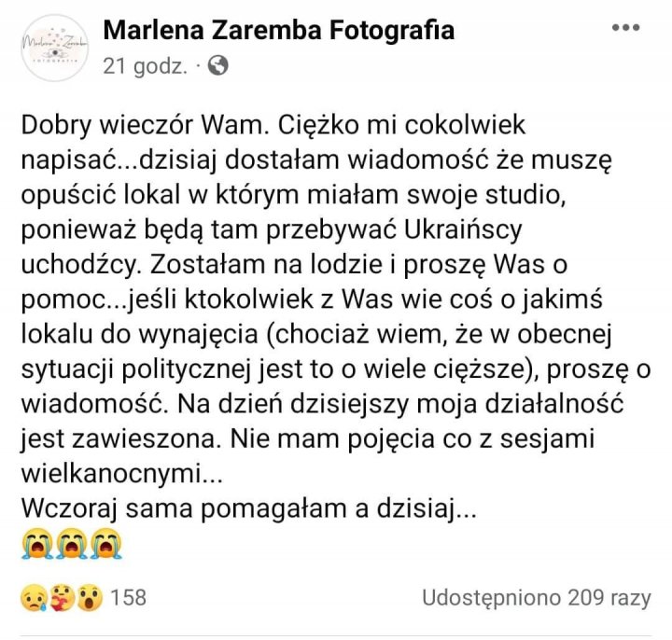The image size is (672, 640).
Task: Click the word "uchodźcy" in the post
Action: pos(80,265)
